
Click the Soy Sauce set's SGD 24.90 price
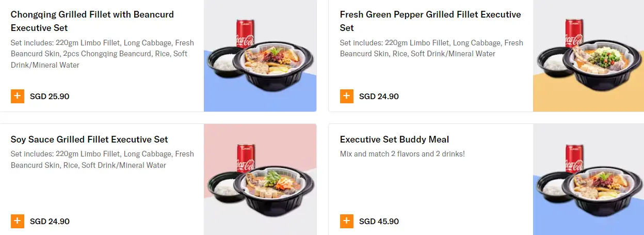(x=50, y=221)
